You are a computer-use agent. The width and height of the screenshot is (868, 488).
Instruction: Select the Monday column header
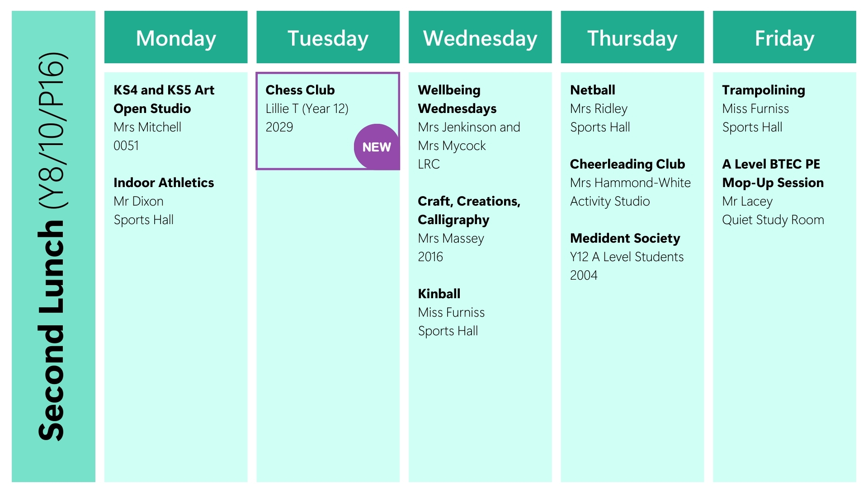coord(176,38)
